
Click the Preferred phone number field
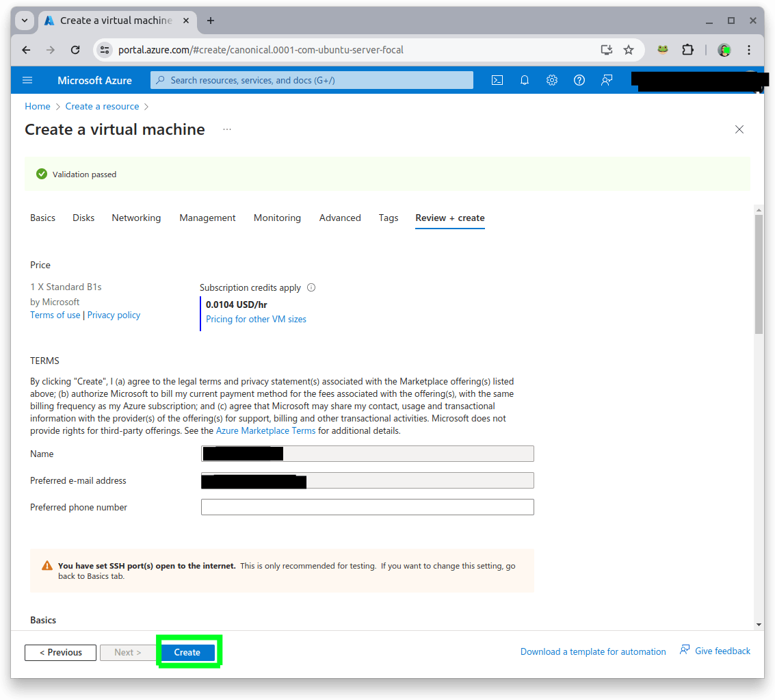(x=367, y=506)
